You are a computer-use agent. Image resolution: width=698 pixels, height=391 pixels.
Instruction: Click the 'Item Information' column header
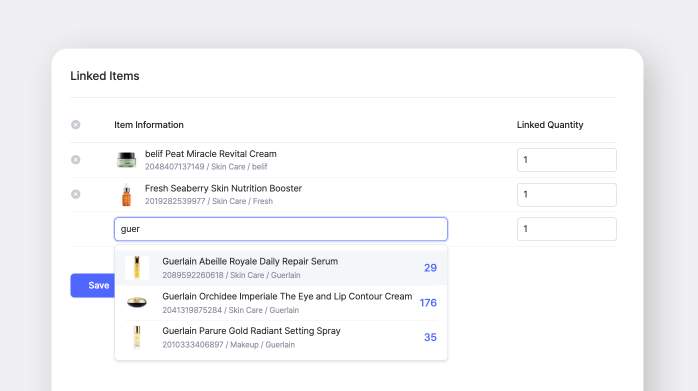tap(149, 125)
